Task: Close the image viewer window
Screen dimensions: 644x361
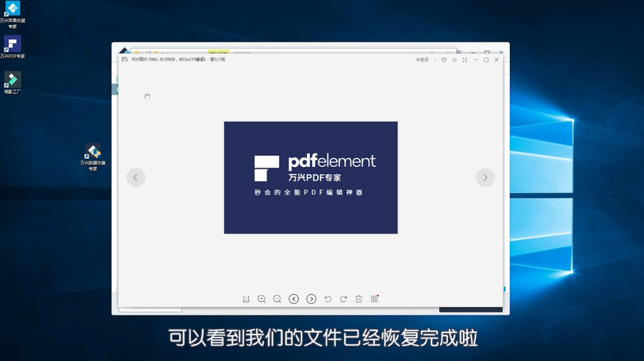Action: coord(496,60)
